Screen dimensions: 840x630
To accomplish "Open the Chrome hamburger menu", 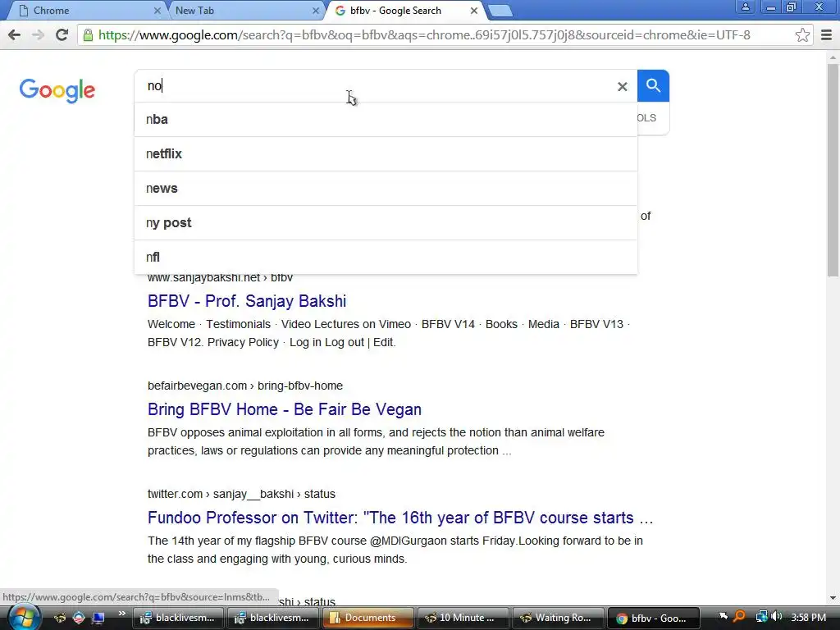I will (826, 35).
